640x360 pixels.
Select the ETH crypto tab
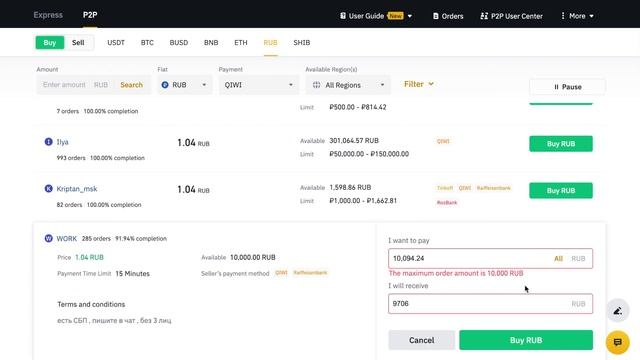(x=241, y=42)
